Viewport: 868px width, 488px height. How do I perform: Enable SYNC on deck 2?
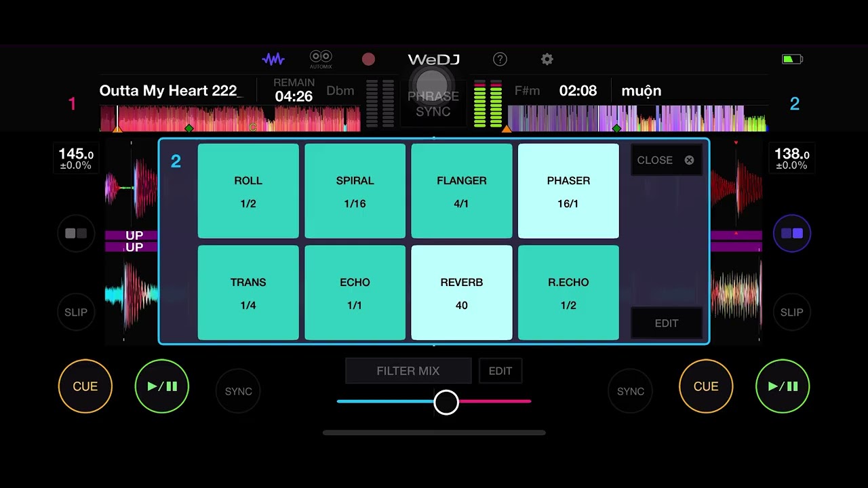(x=631, y=391)
